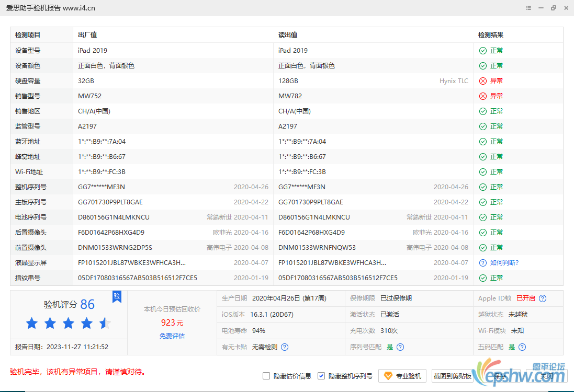The width and height of the screenshot is (574, 392).
Task: Open the help icon beside 序列号匹配
Action: click(x=400, y=347)
